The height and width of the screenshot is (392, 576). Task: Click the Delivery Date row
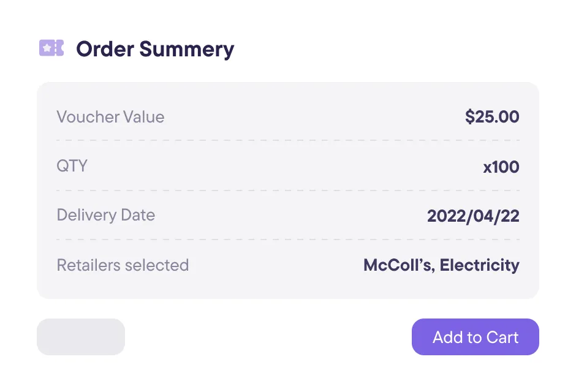pyautogui.click(x=288, y=215)
